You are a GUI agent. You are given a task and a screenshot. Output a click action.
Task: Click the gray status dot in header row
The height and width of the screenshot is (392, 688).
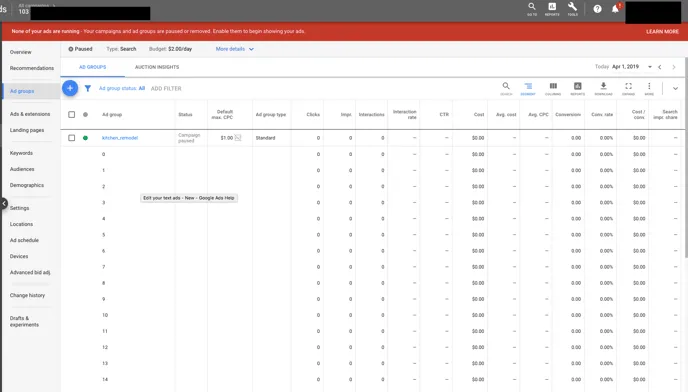point(85,115)
